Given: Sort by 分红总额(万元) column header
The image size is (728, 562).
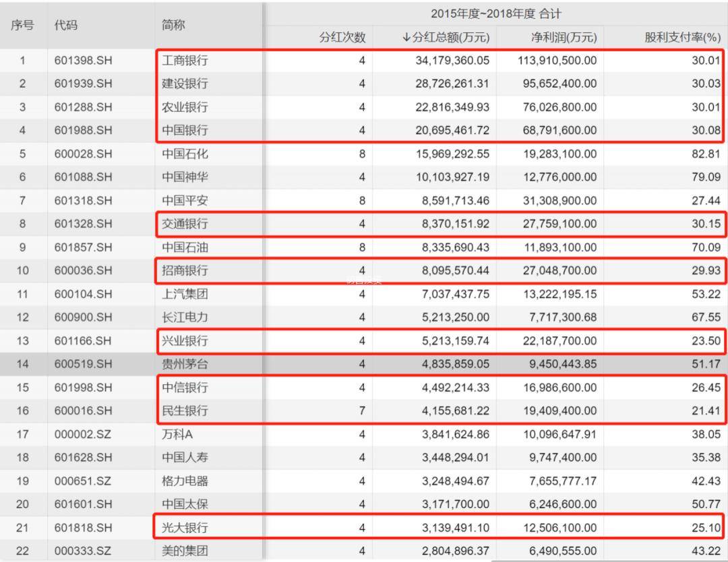Looking at the screenshot, I should [x=446, y=37].
